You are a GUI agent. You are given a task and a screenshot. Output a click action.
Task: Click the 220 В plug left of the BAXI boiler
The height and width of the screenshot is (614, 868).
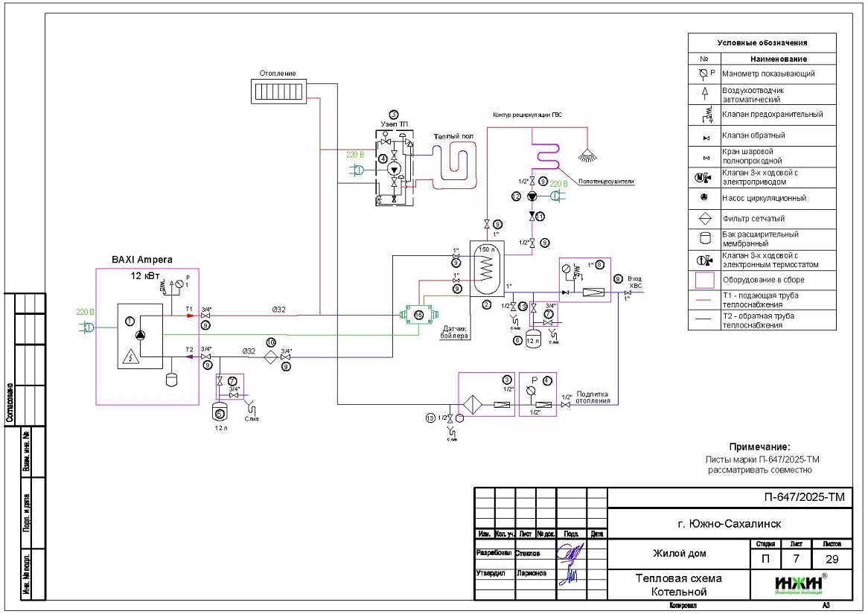click(x=88, y=326)
